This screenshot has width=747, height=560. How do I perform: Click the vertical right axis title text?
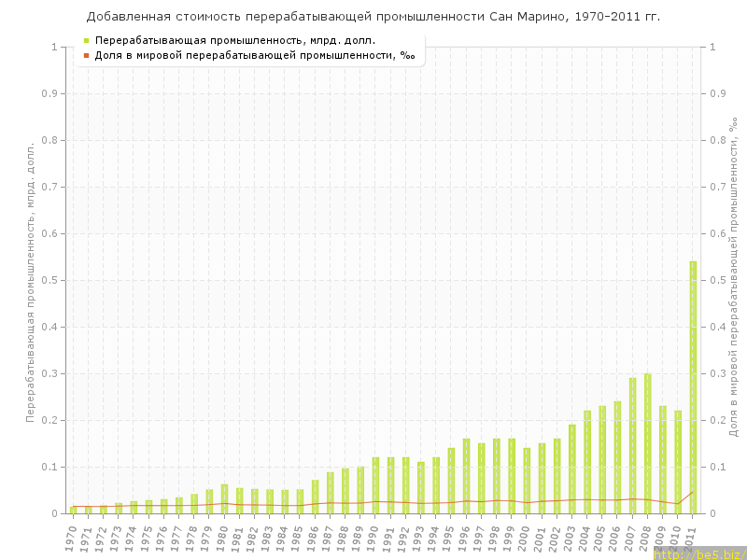(x=734, y=277)
